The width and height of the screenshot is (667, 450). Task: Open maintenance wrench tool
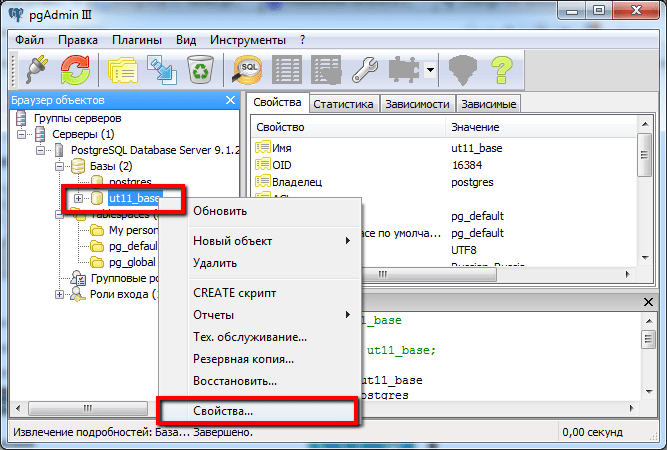click(x=365, y=69)
